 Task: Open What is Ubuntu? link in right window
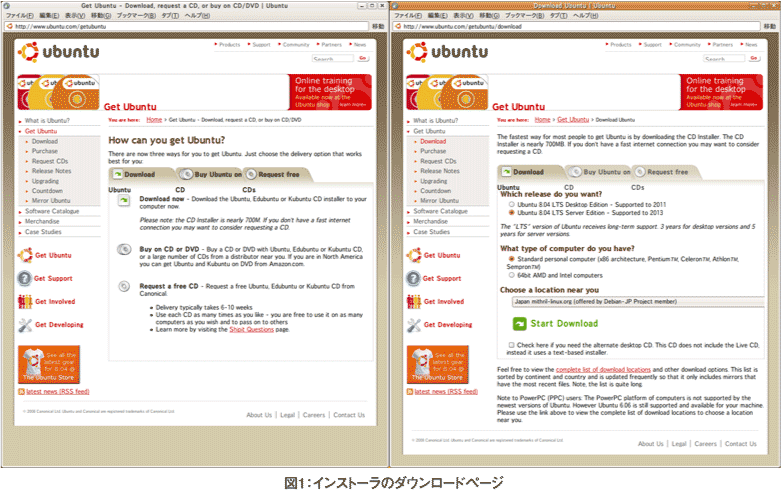pyautogui.click(x=435, y=121)
